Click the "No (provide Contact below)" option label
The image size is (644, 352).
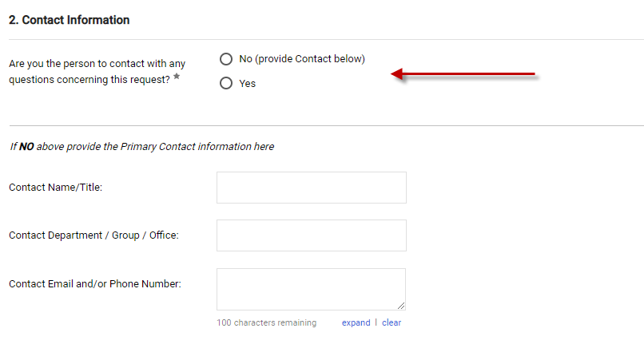point(301,59)
